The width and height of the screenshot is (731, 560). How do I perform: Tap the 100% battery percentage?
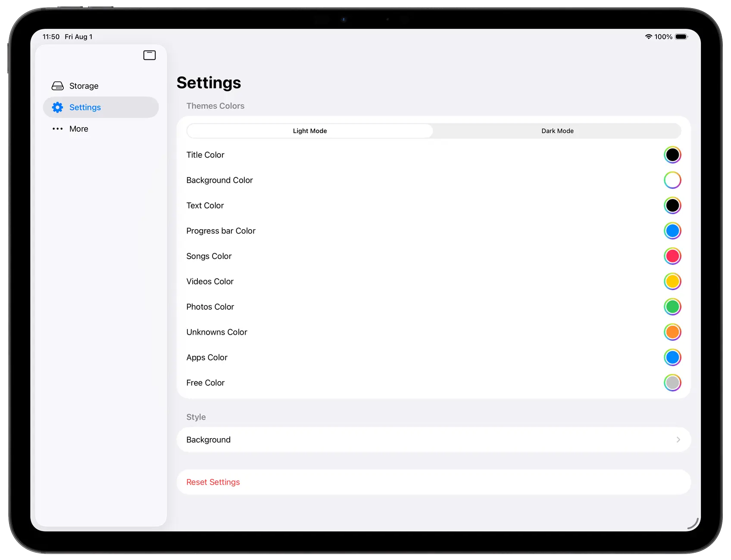pos(663,37)
